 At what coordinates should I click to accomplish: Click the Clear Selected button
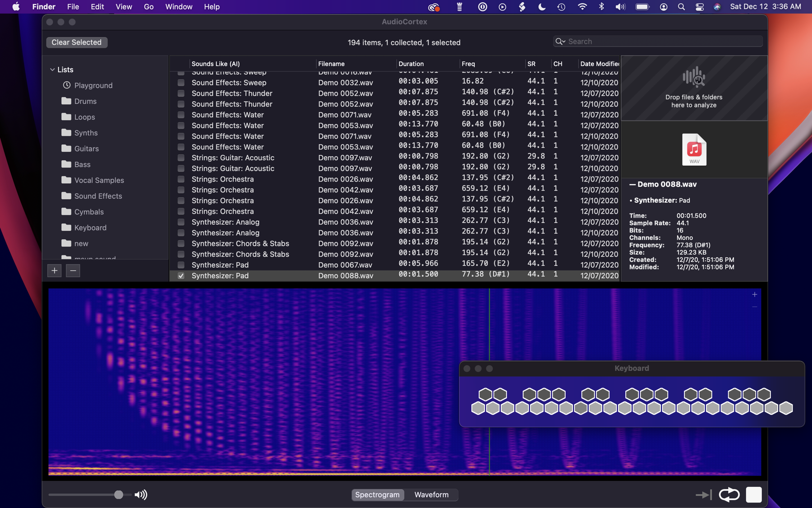[77, 42]
